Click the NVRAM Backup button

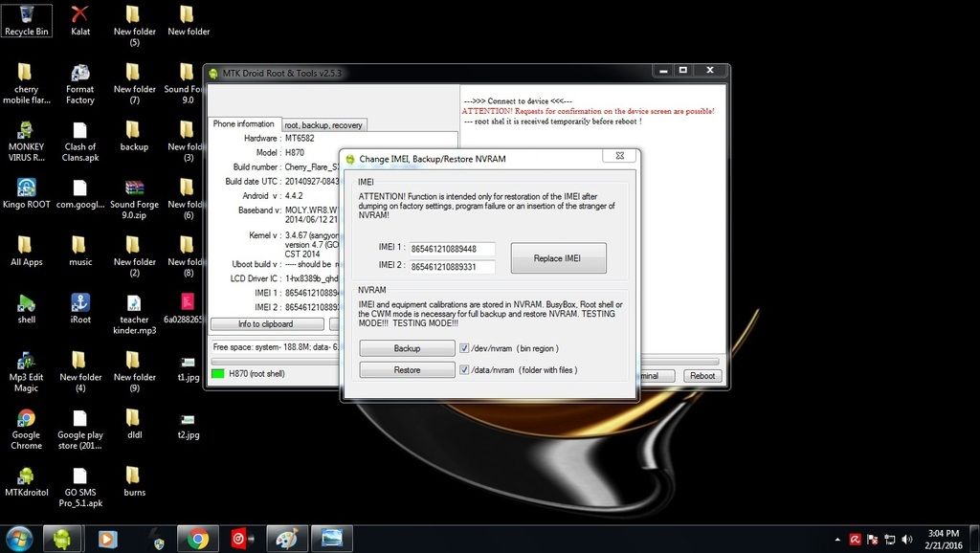[x=407, y=348]
